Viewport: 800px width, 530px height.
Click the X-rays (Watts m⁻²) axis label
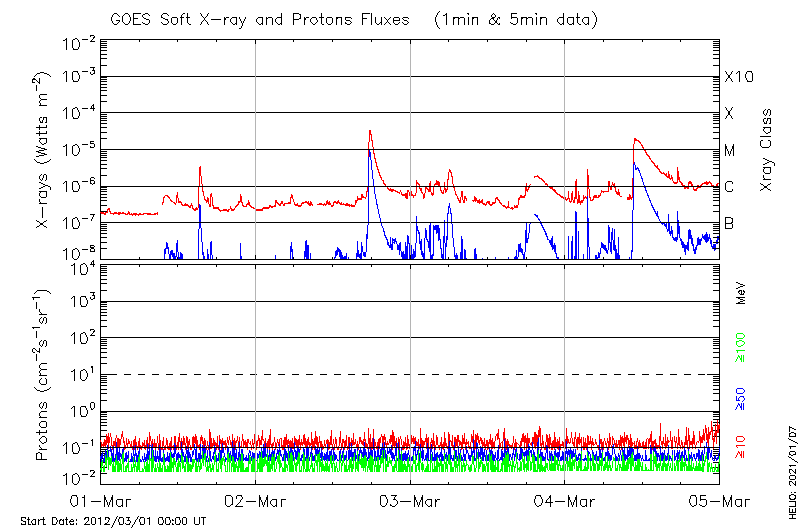tap(41, 150)
